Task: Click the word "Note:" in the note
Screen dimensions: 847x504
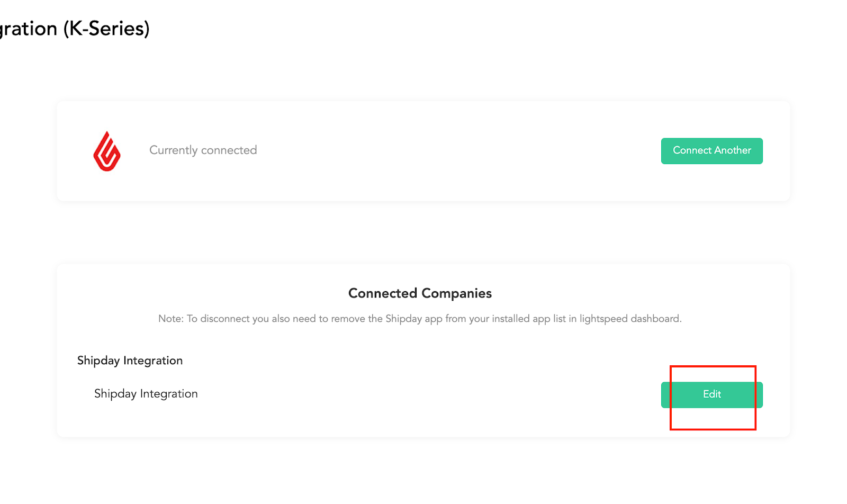Action: [171, 319]
